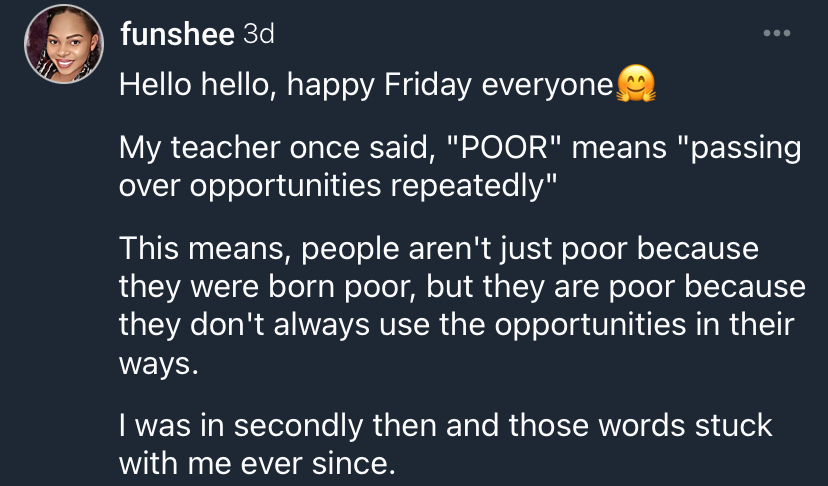Click the 'My teacher once said' paragraph
The height and width of the screenshot is (486, 828).
460,166
